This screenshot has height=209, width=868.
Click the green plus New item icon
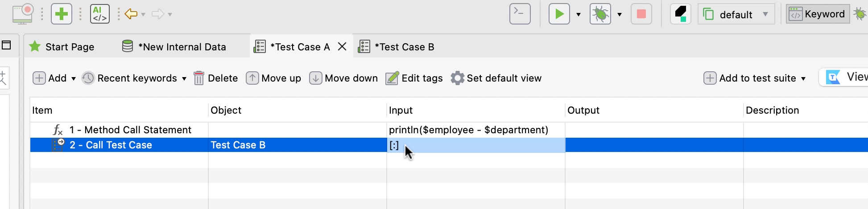(62, 14)
